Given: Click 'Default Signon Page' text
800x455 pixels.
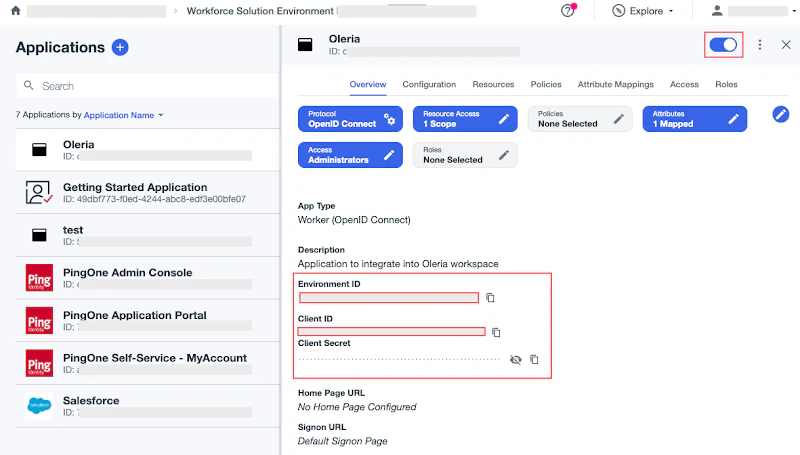Looking at the screenshot, I should coord(343,441).
